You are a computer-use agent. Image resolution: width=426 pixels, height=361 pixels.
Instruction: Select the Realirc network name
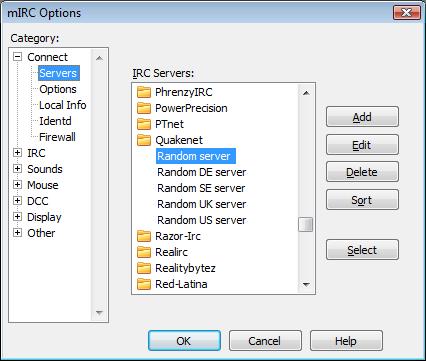pyautogui.click(x=171, y=252)
